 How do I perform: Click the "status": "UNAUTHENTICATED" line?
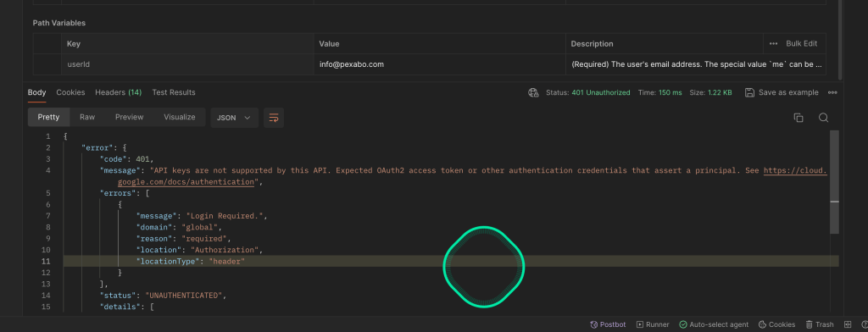(164, 296)
